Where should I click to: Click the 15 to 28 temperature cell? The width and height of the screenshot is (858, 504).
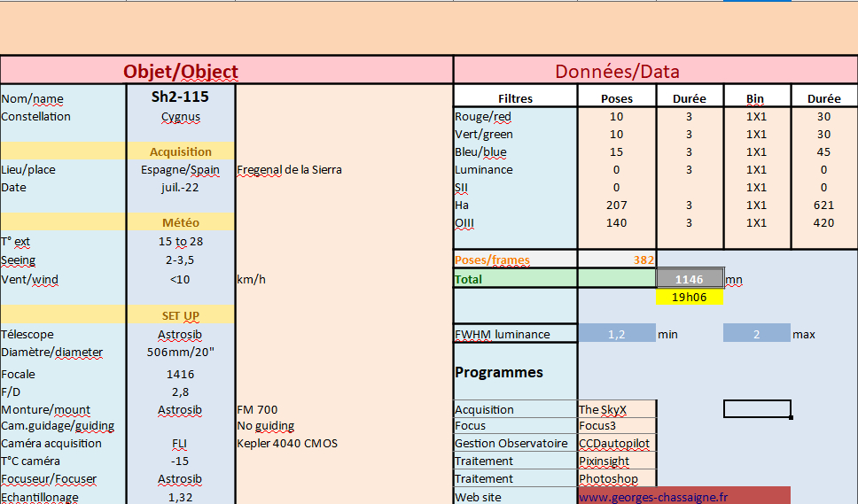tap(180, 241)
